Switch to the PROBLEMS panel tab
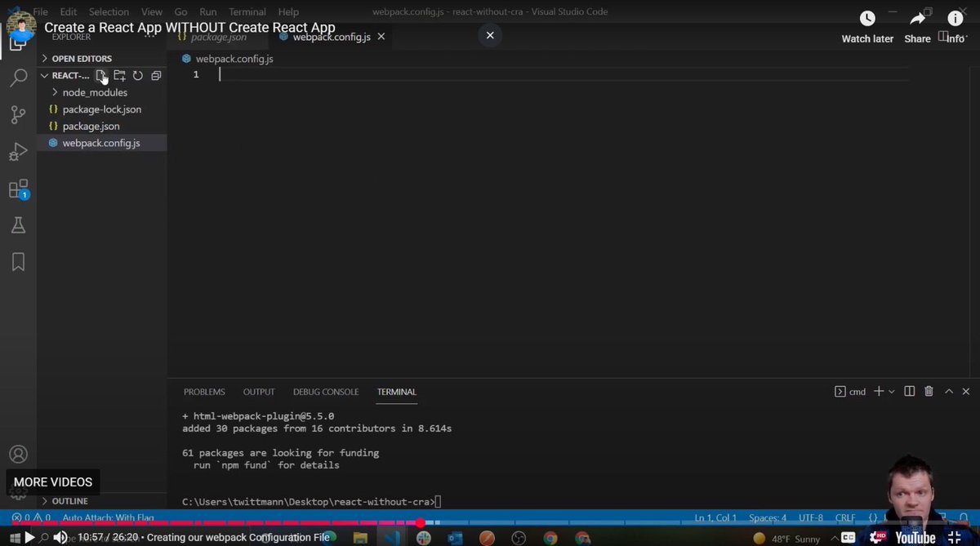Screen dimensions: 980x546 pyautogui.click(x=204, y=392)
